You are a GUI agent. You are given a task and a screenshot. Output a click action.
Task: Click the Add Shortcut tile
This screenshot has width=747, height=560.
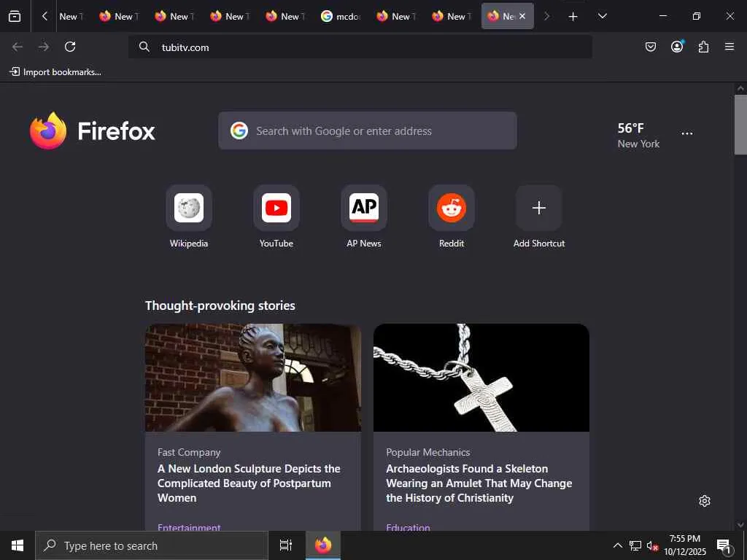click(539, 217)
